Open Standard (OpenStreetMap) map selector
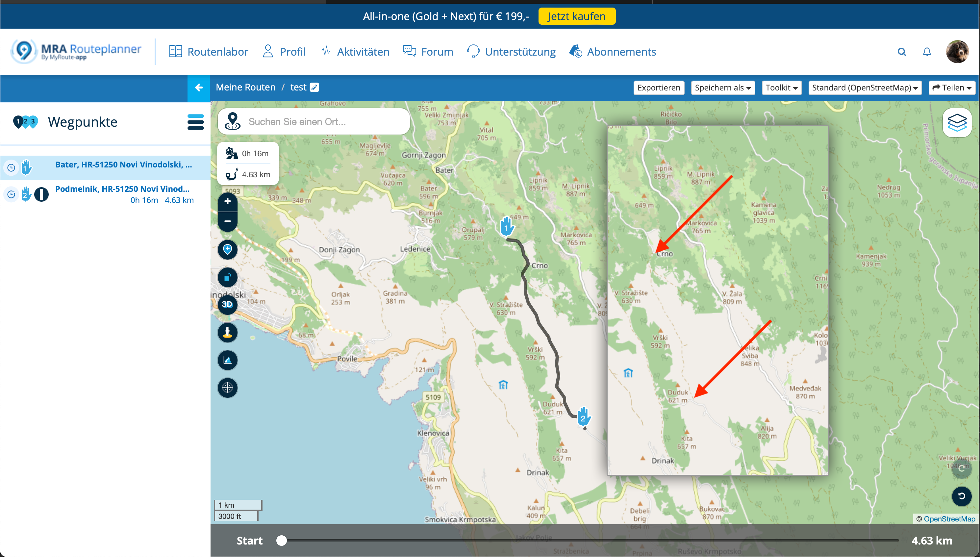The image size is (980, 557). coord(865,88)
